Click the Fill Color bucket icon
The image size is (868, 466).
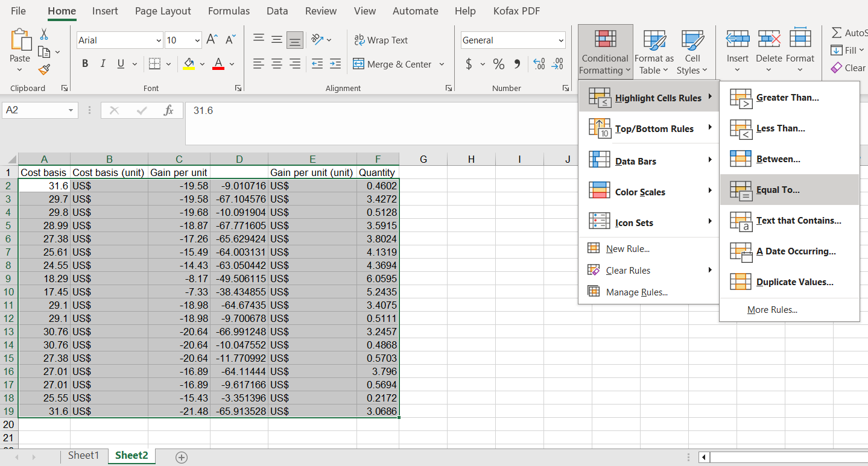[x=189, y=64]
